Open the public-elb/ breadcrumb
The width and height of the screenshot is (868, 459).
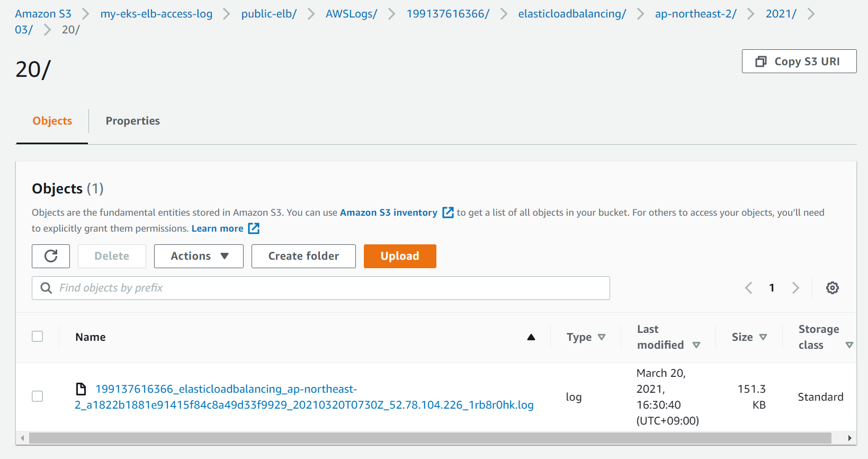pyautogui.click(x=269, y=14)
